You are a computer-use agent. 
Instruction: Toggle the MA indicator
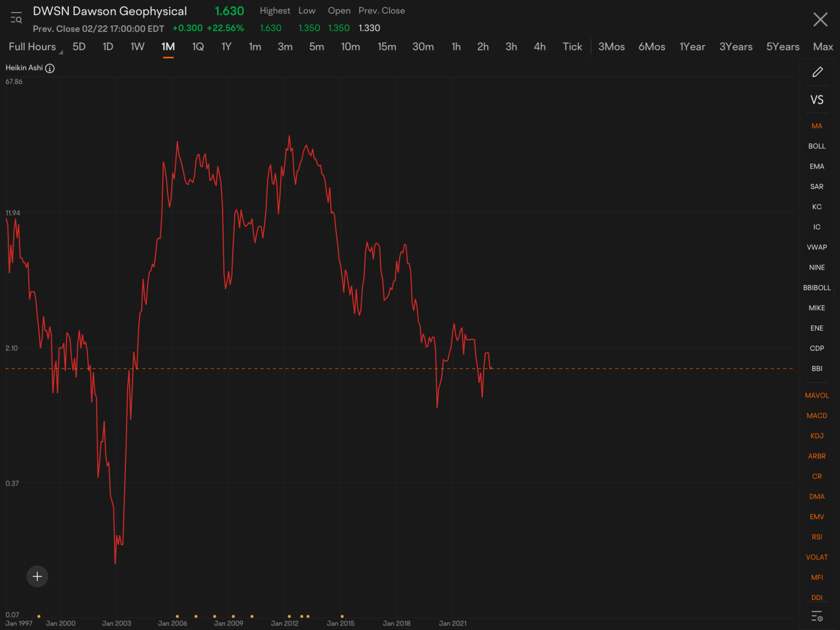[x=817, y=126]
